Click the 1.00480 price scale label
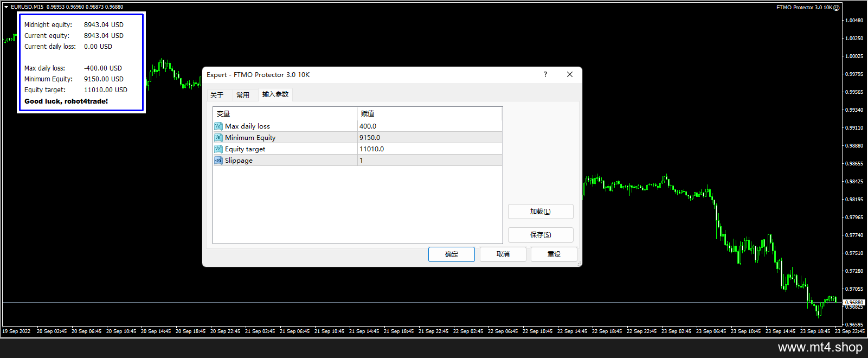The width and height of the screenshot is (868, 358). coord(854,21)
